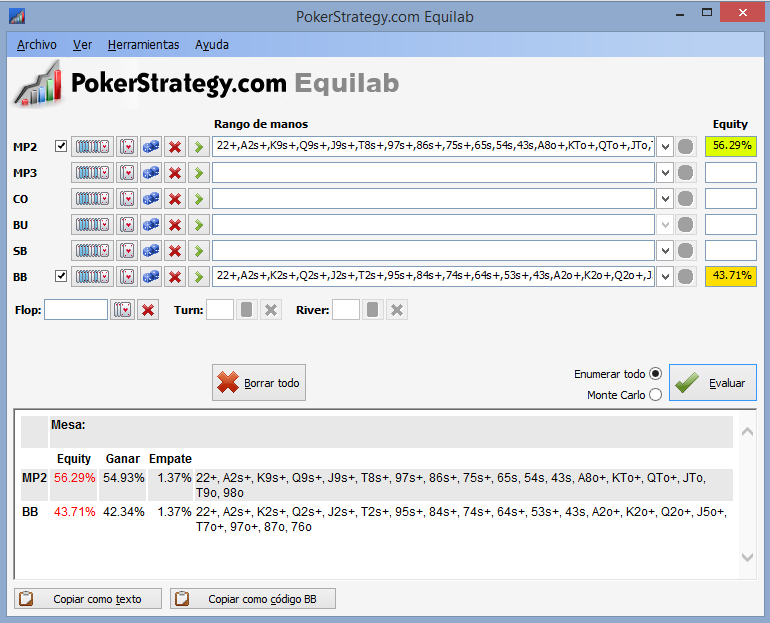Click the Evaluar button
This screenshot has height=623, width=770.
[x=713, y=382]
